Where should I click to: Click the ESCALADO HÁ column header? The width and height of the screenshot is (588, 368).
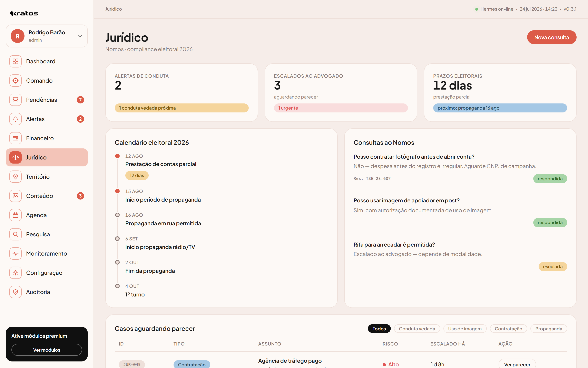448,344
